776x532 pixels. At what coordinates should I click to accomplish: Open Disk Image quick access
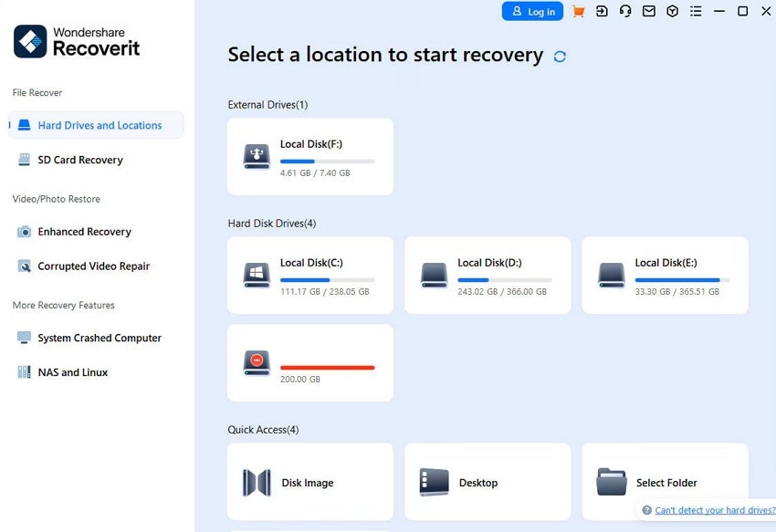point(310,482)
